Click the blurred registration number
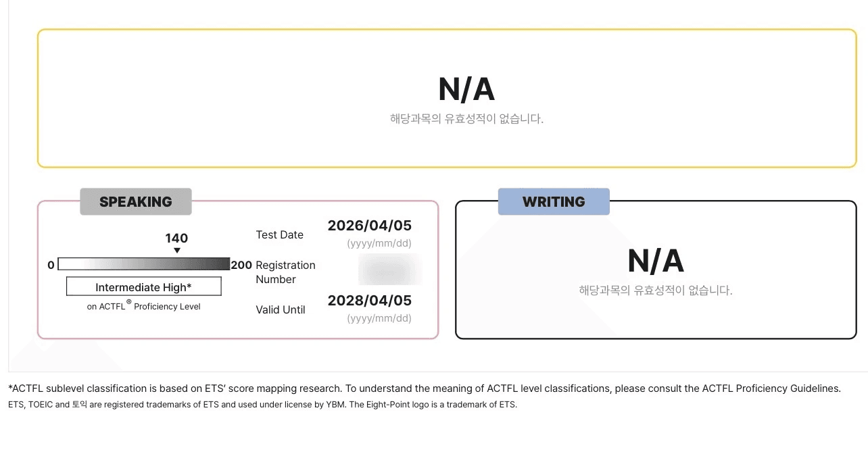Screen dimensions: 868x450 click(389, 270)
